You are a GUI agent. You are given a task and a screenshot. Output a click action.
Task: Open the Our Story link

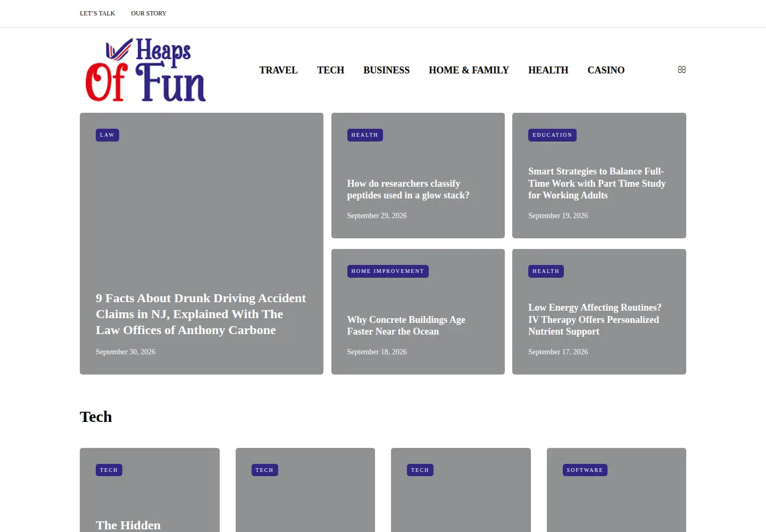pos(148,13)
